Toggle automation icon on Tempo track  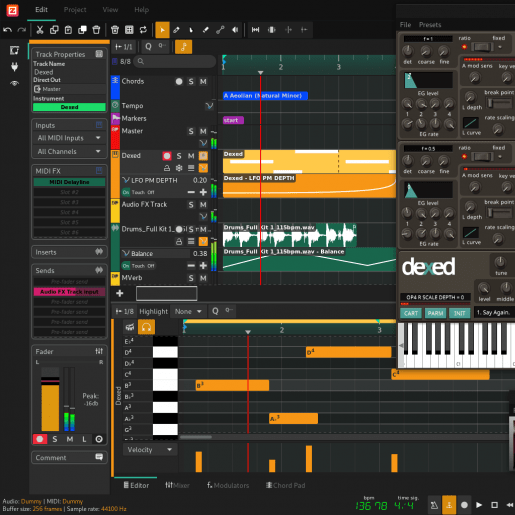coord(209,106)
